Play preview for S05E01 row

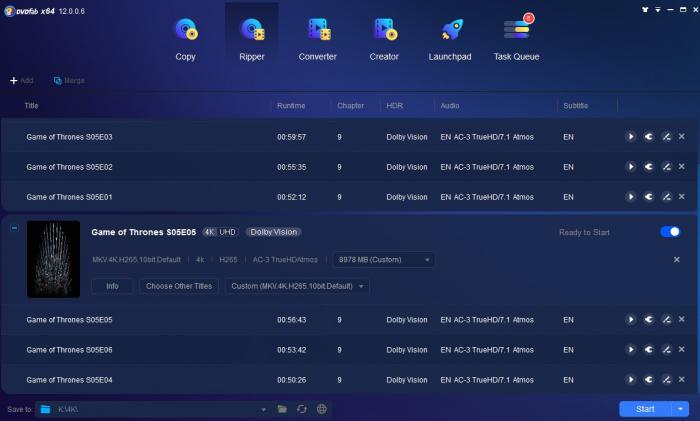[x=631, y=196]
